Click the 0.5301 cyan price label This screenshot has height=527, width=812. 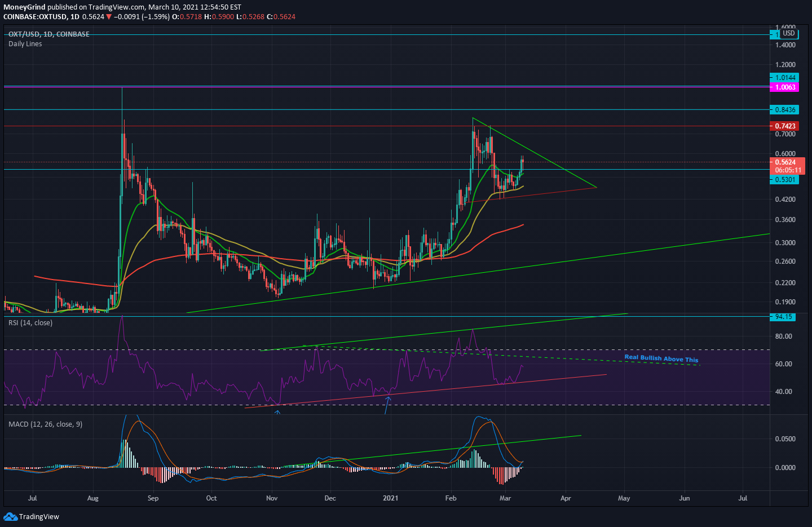pos(784,180)
